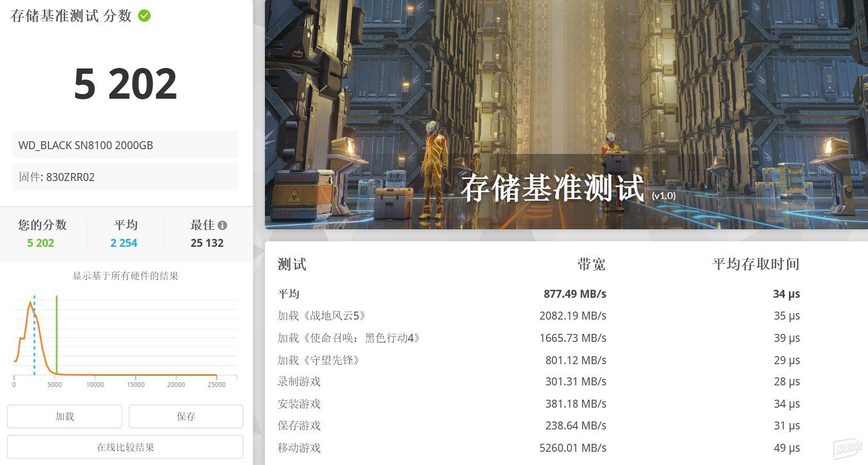Click the (v1.0) version label on banner
The width and height of the screenshot is (868, 465).
tap(664, 196)
